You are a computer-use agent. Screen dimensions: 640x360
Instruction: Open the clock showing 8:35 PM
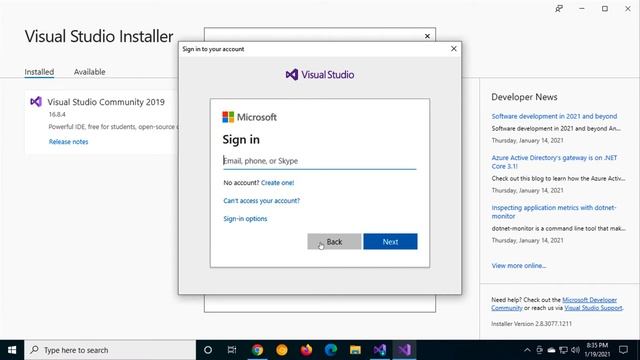(597, 350)
